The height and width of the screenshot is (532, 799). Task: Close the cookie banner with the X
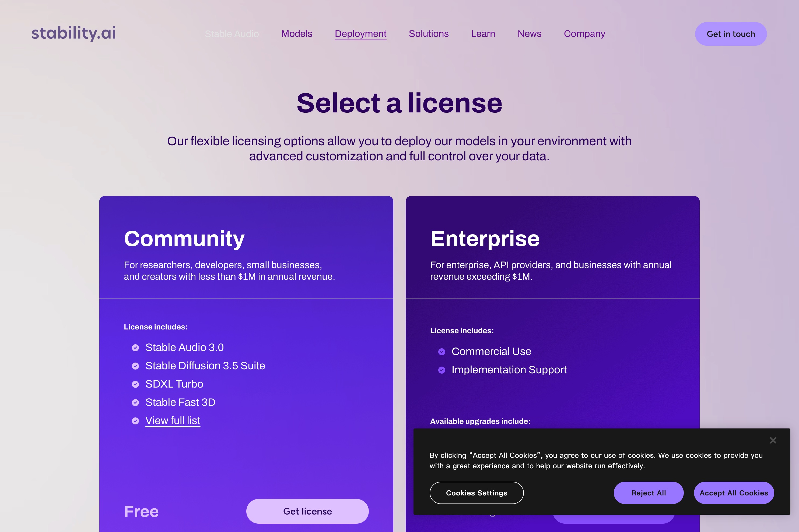pos(773,440)
